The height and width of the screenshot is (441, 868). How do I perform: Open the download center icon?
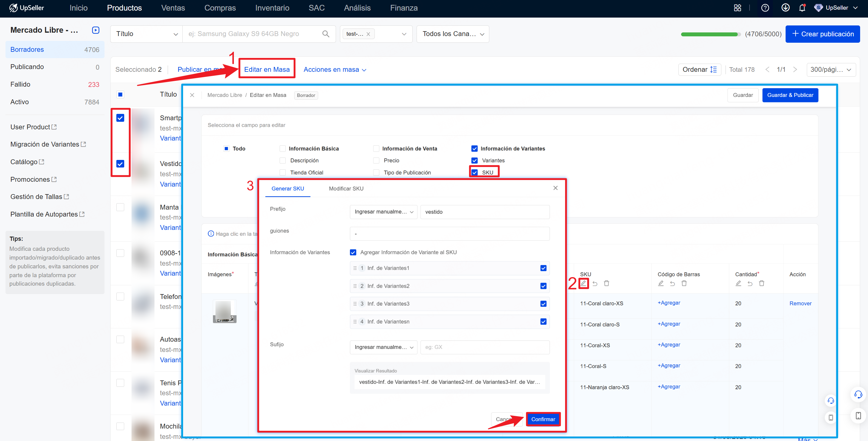point(785,8)
